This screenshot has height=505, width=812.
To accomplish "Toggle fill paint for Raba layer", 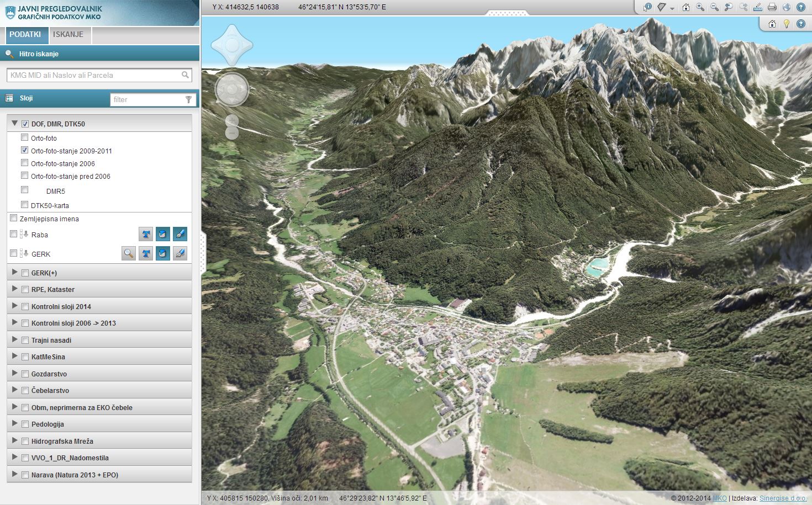I will [163, 234].
